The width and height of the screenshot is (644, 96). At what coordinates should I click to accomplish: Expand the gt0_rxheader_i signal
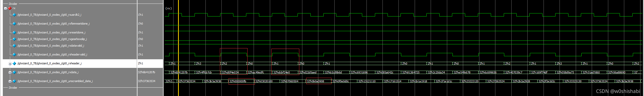(x=10, y=64)
